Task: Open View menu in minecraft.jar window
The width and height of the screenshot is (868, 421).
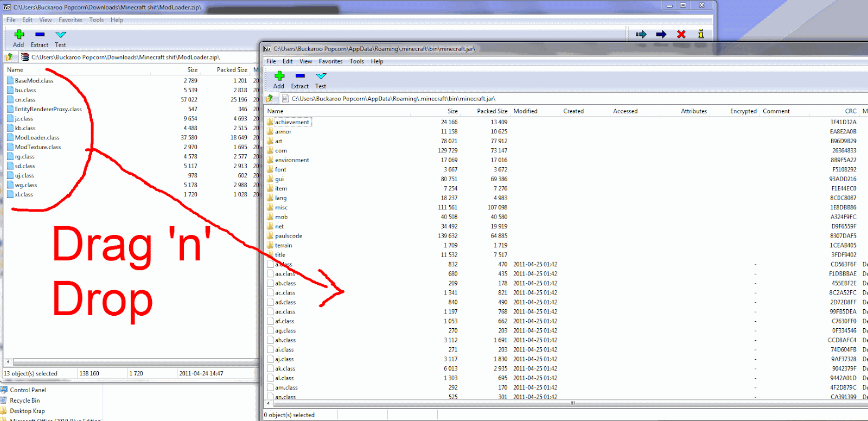Action: tap(306, 61)
